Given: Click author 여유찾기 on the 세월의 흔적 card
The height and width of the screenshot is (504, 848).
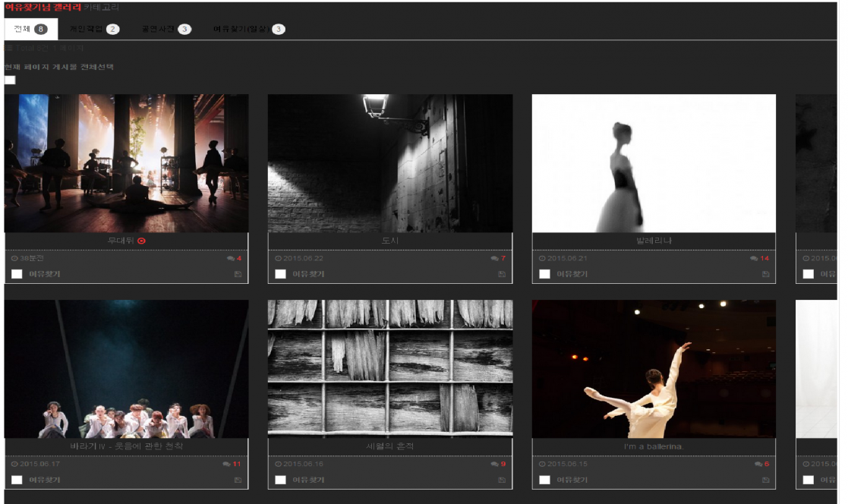Looking at the screenshot, I should tap(308, 480).
